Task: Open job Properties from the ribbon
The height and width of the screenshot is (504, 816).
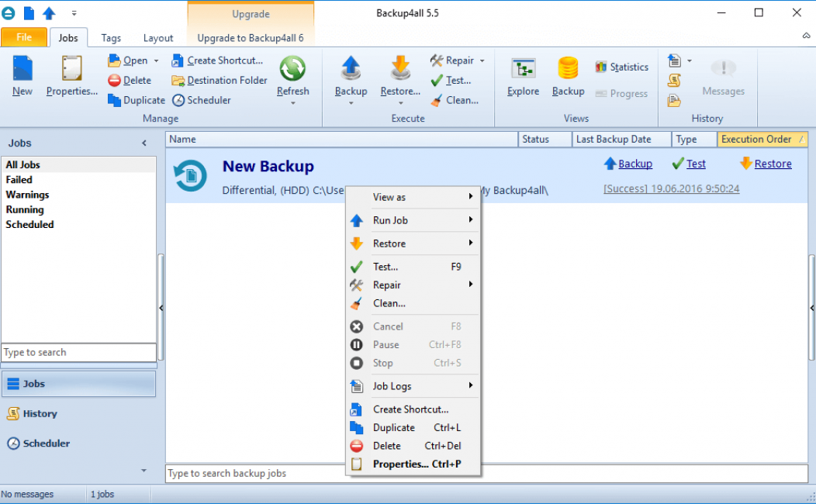Action: pos(72,76)
